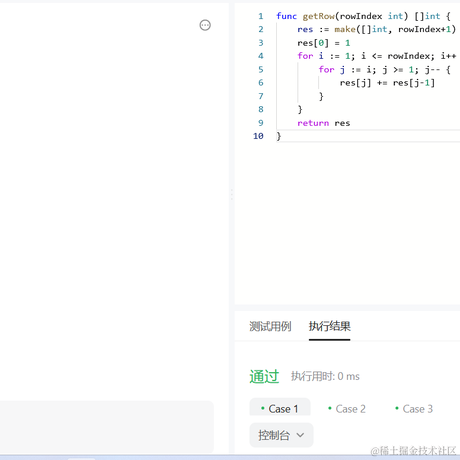This screenshot has width=460, height=460.
Task: Select the Case 1 result
Action: 280,408
